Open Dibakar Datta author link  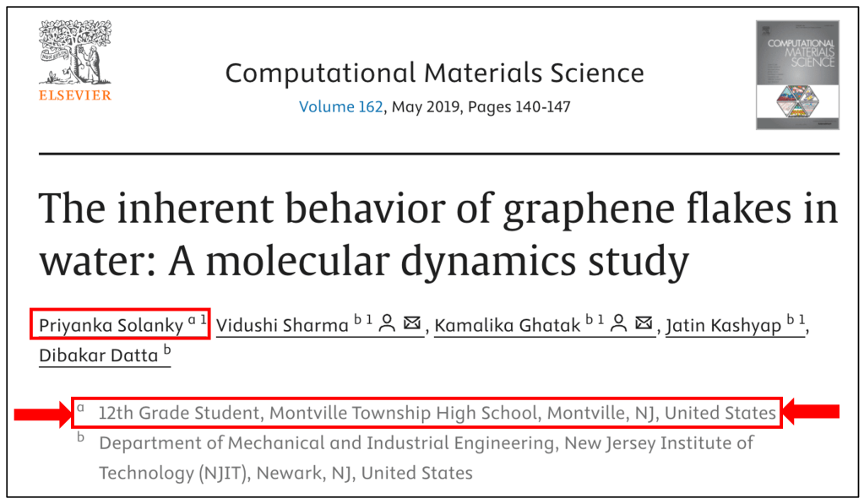click(x=99, y=355)
